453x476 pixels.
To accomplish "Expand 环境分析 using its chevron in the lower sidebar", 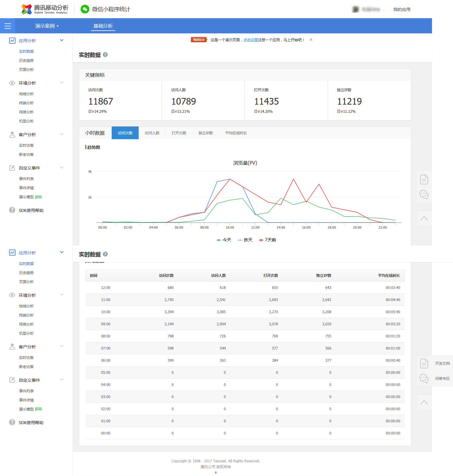I will (x=62, y=294).
